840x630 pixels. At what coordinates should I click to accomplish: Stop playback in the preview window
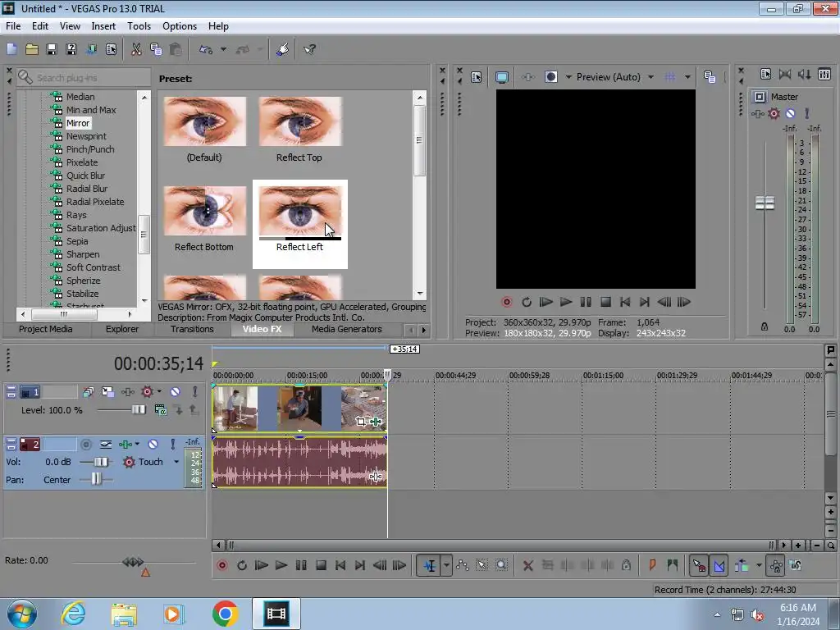(x=605, y=302)
